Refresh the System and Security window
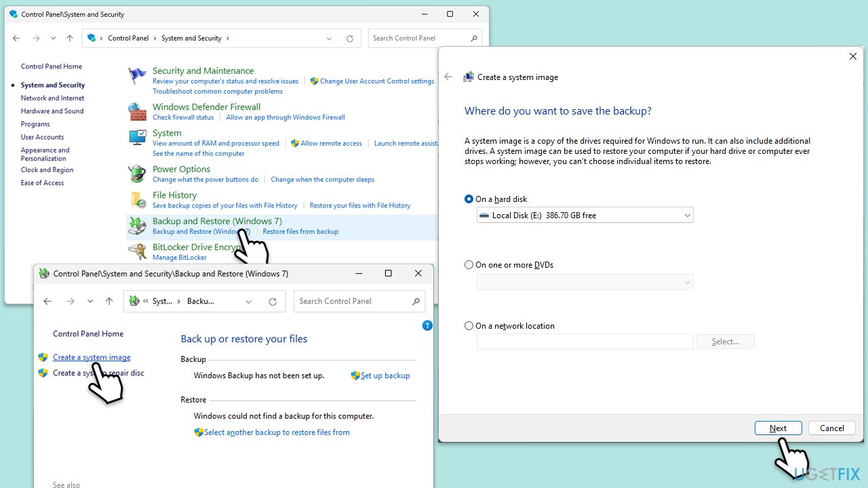The height and width of the screenshot is (488, 868). [350, 39]
